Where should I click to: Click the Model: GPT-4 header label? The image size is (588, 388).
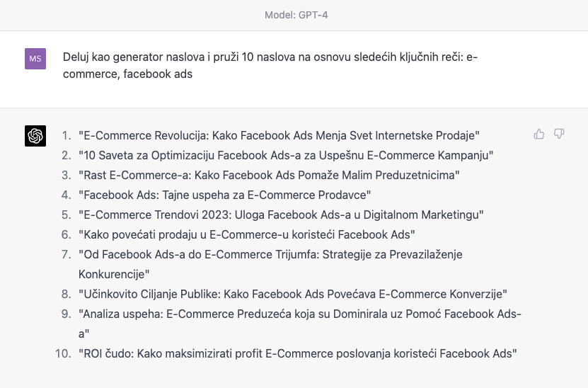coord(296,15)
